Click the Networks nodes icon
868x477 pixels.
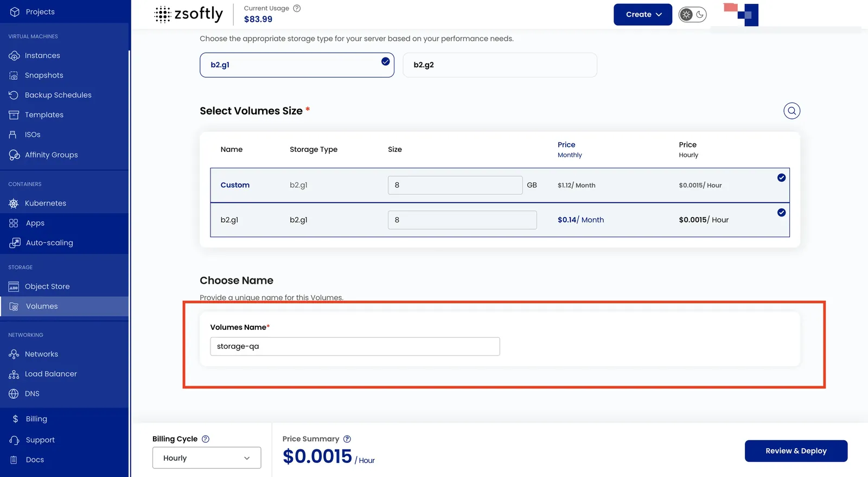coord(14,354)
